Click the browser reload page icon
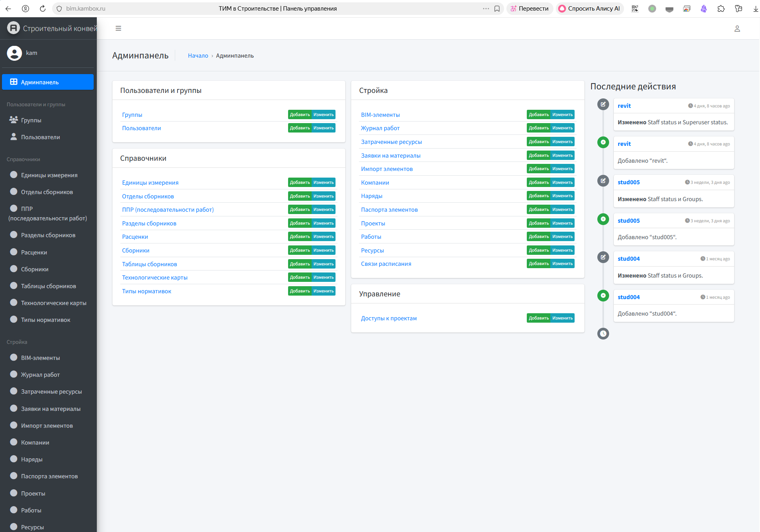760x532 pixels. click(x=42, y=9)
